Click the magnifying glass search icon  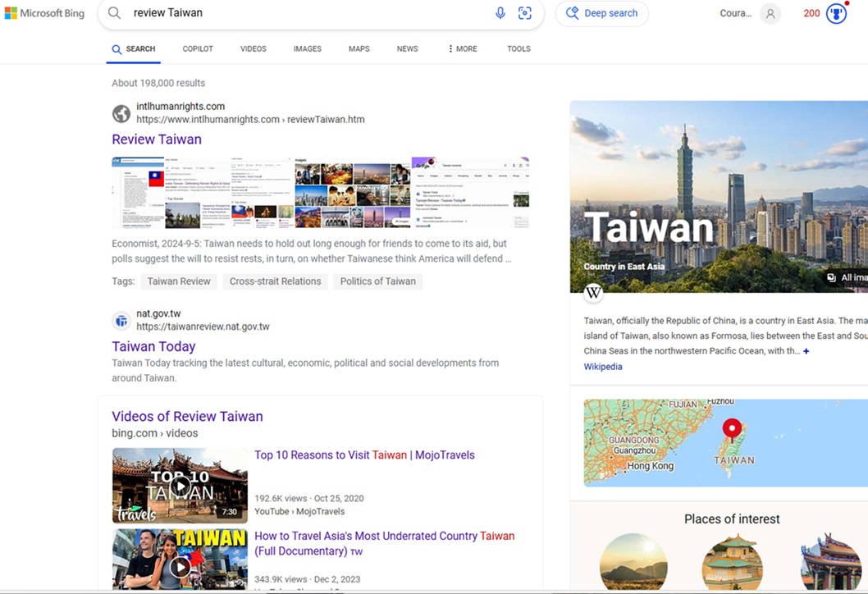pyautogui.click(x=115, y=13)
